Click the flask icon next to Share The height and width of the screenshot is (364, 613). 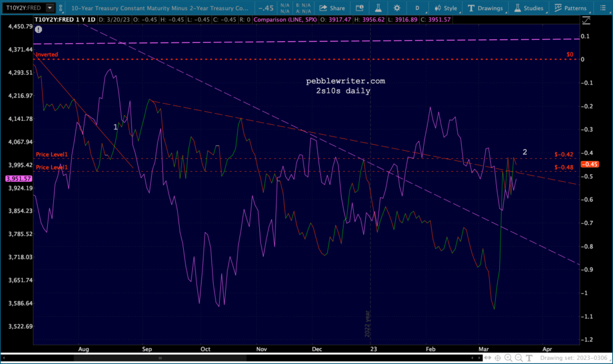[378, 8]
